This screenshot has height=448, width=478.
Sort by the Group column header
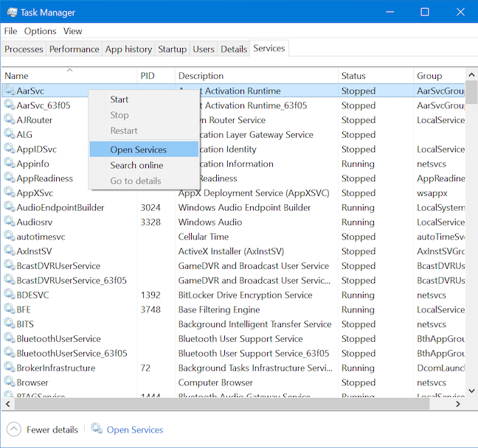(440, 75)
